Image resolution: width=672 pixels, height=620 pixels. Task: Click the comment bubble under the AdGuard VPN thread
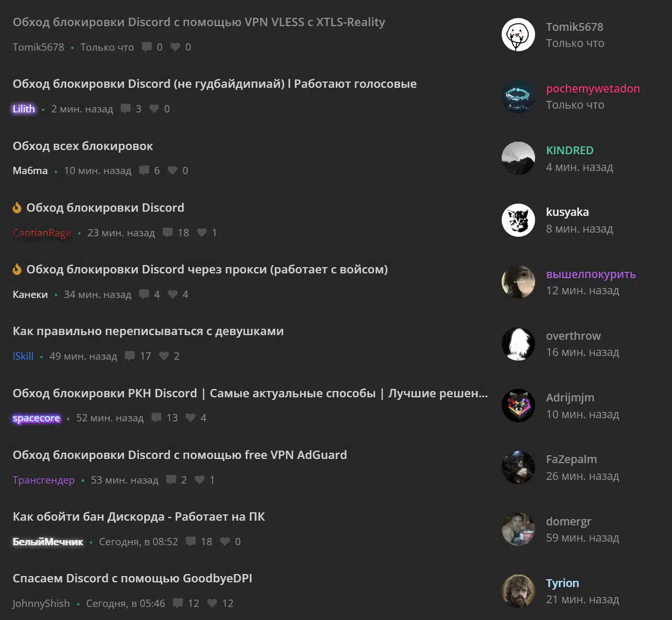point(171,480)
